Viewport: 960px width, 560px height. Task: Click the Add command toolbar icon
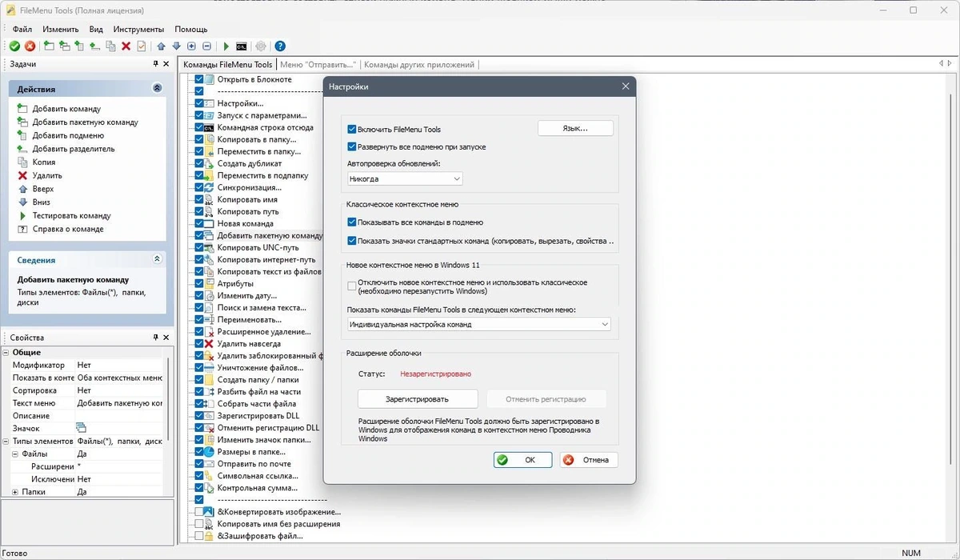49,46
